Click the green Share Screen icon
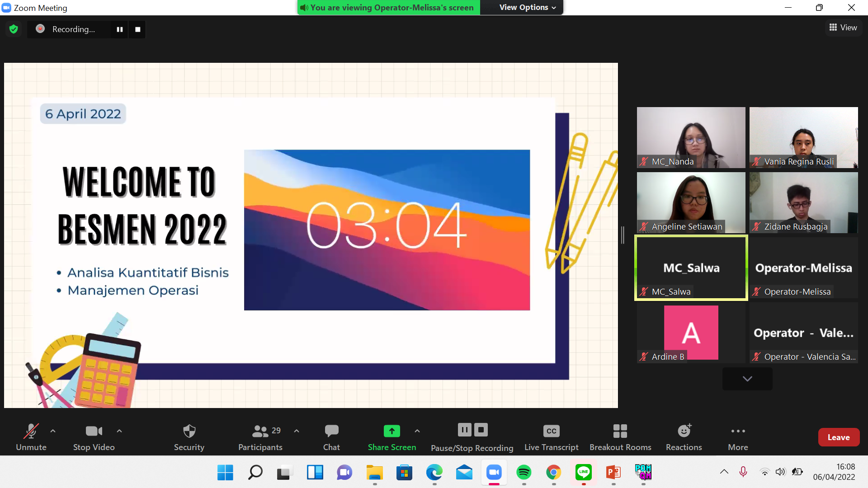 tap(392, 432)
